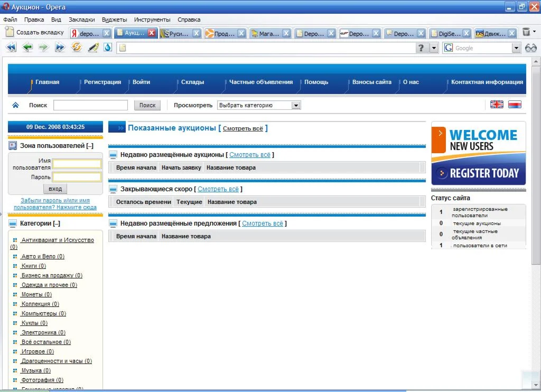Image resolution: width=541 pixels, height=392 pixels.
Task: Click the fast forward navigation icon
Action: 59,47
